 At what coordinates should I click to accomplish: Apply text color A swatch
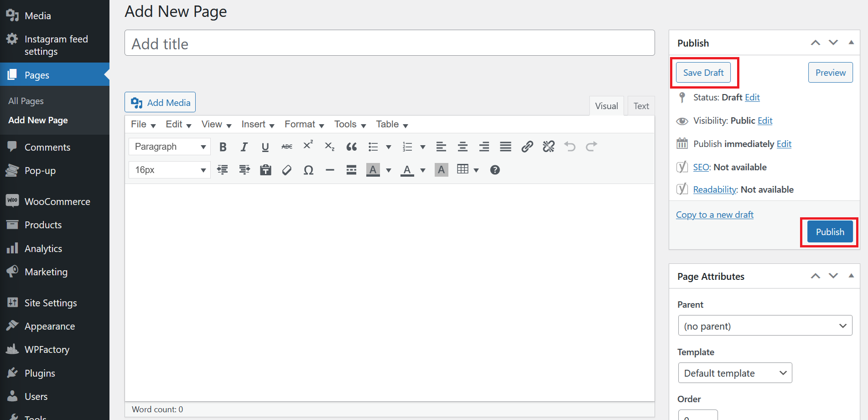pos(407,170)
